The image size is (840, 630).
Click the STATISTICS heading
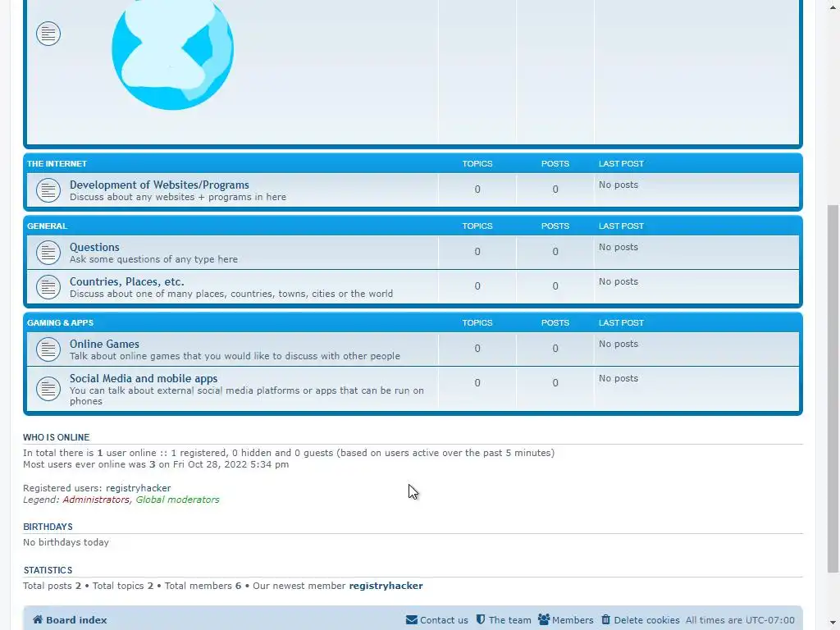coord(48,571)
